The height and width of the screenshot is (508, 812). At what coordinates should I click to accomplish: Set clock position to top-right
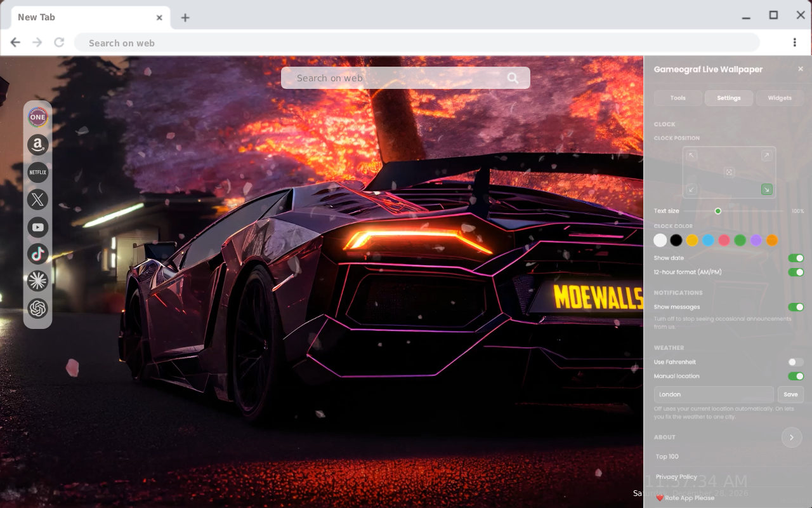click(767, 156)
